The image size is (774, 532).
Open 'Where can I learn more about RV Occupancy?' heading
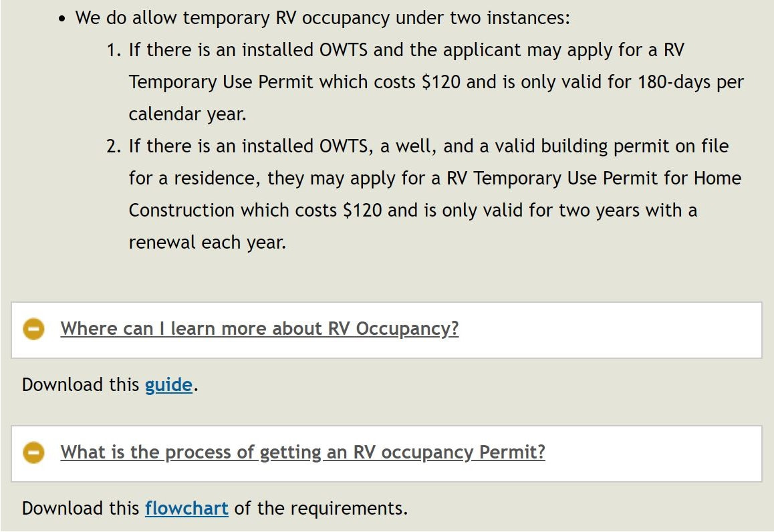pyautogui.click(x=259, y=329)
